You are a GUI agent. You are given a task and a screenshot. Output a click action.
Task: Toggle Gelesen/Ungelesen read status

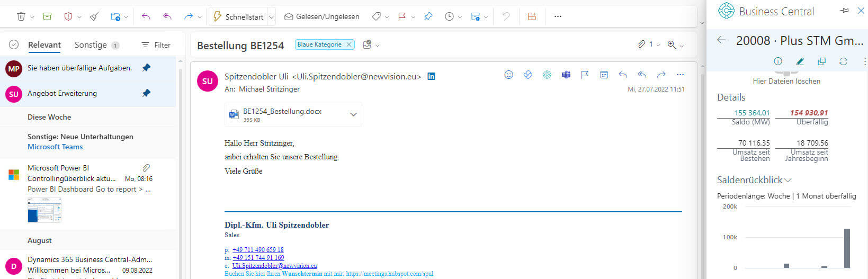tap(322, 16)
